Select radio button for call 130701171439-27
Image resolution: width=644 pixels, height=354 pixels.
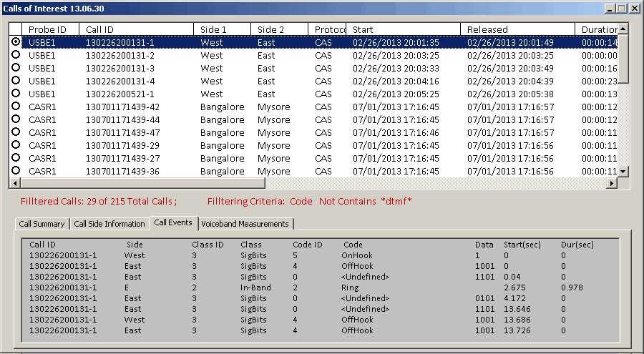(x=16, y=158)
